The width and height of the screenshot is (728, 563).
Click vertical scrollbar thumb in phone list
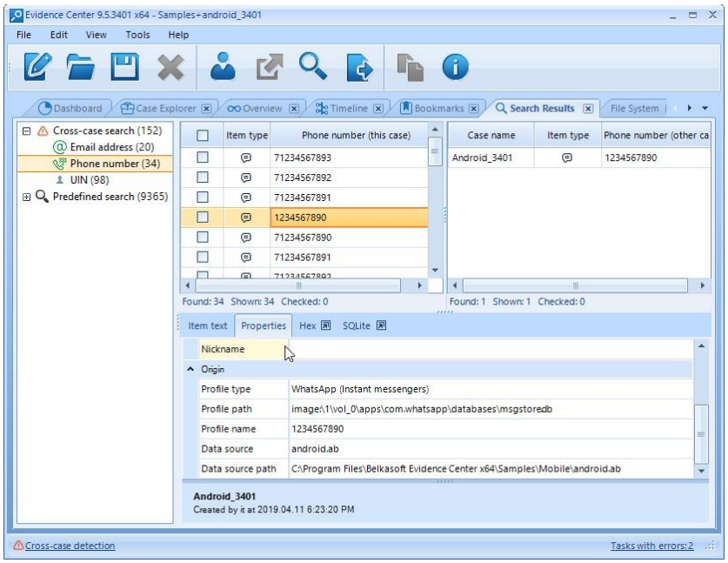click(x=435, y=151)
